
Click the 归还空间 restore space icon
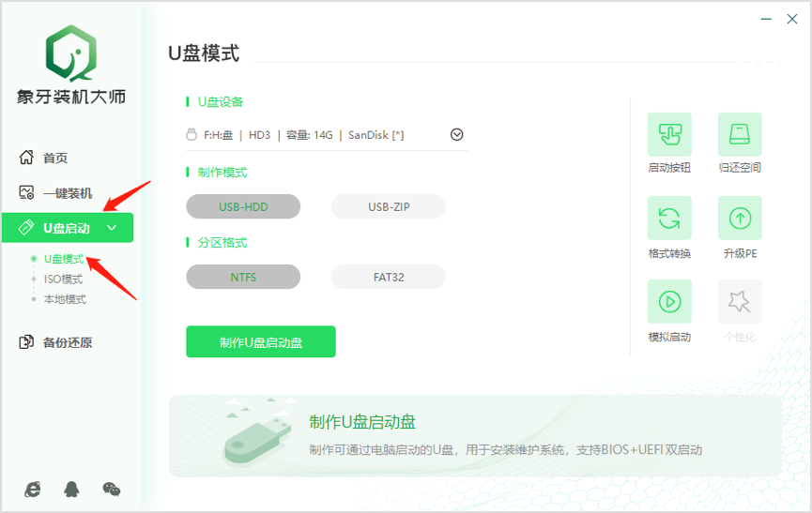pos(740,134)
